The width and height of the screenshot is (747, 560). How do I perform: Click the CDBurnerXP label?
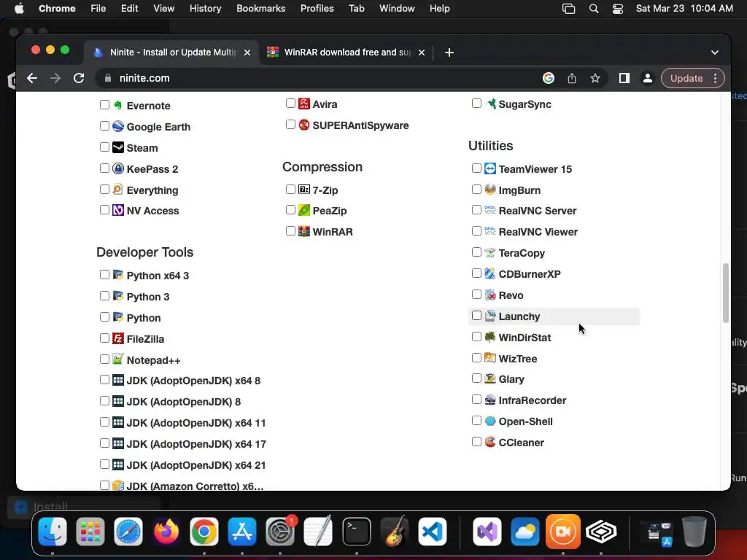[530, 274]
